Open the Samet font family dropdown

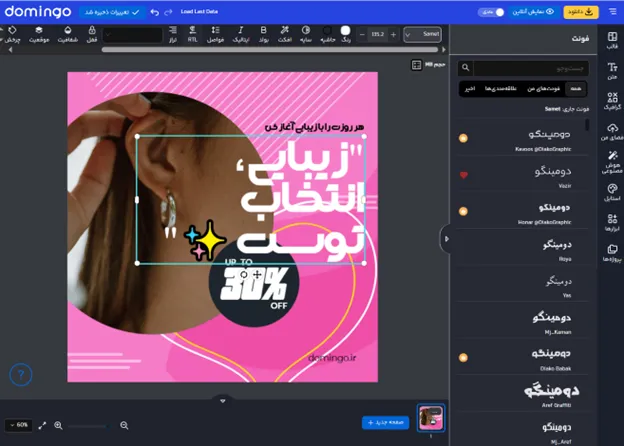[422, 35]
